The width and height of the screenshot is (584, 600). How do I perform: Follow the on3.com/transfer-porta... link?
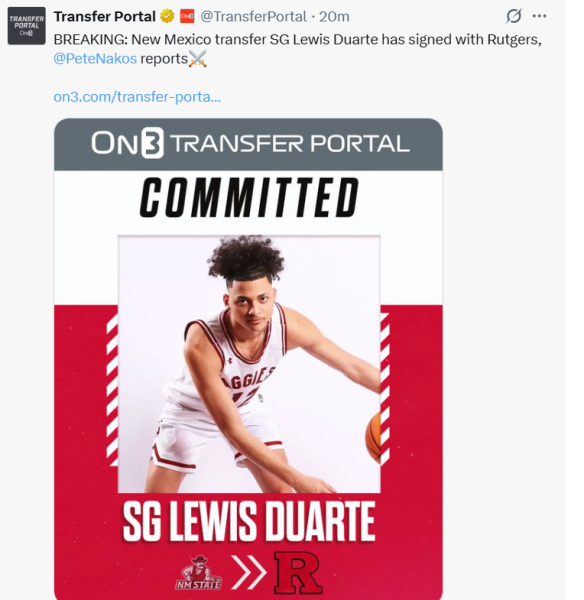(x=137, y=97)
